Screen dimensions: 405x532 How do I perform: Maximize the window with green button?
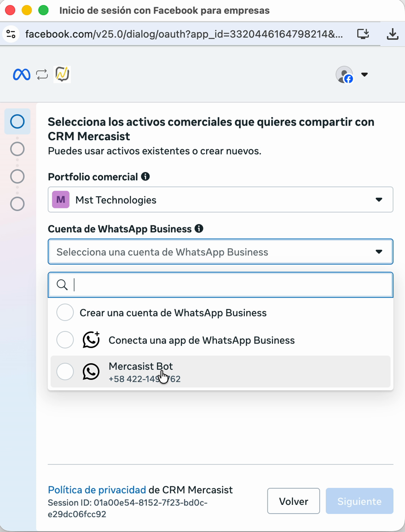[x=43, y=10]
